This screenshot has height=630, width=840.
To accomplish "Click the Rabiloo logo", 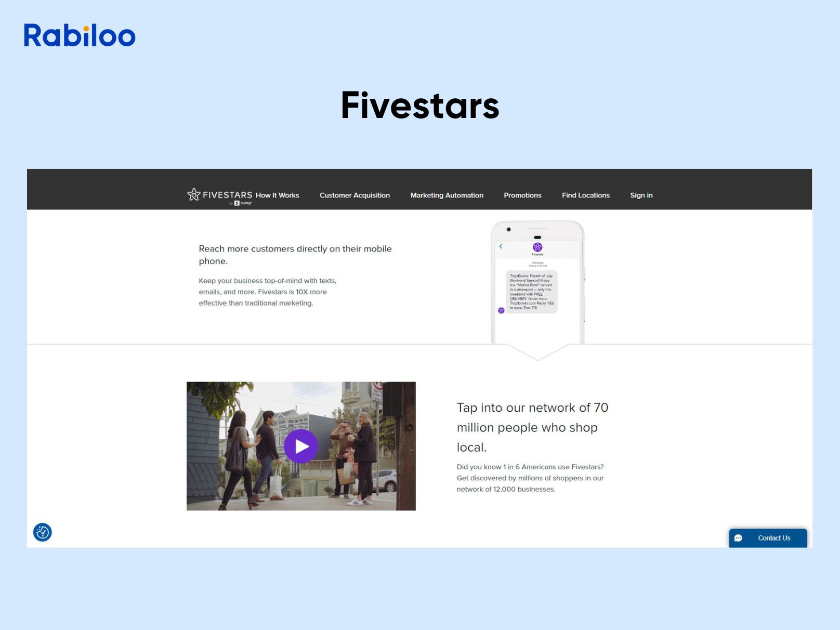I will click(x=80, y=35).
